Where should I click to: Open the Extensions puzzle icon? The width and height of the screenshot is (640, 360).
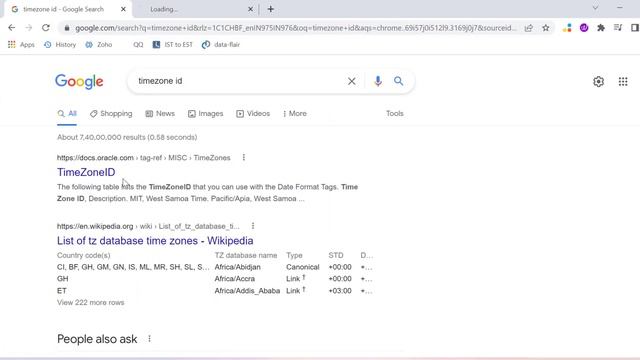click(601, 28)
